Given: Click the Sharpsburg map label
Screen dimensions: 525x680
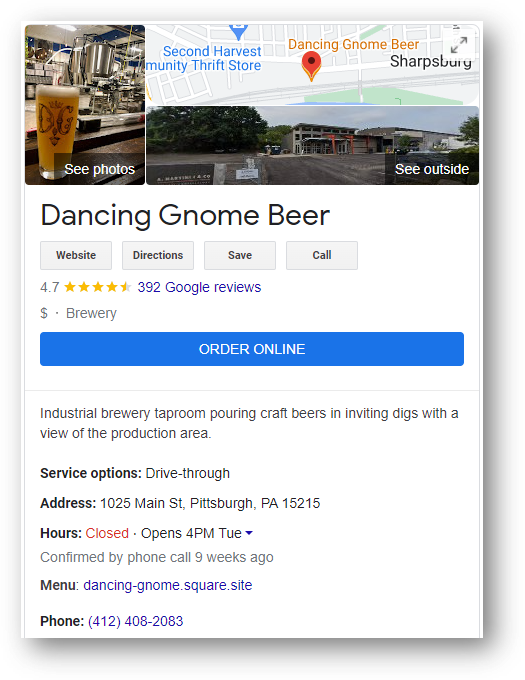Looking at the screenshot, I should point(430,62).
